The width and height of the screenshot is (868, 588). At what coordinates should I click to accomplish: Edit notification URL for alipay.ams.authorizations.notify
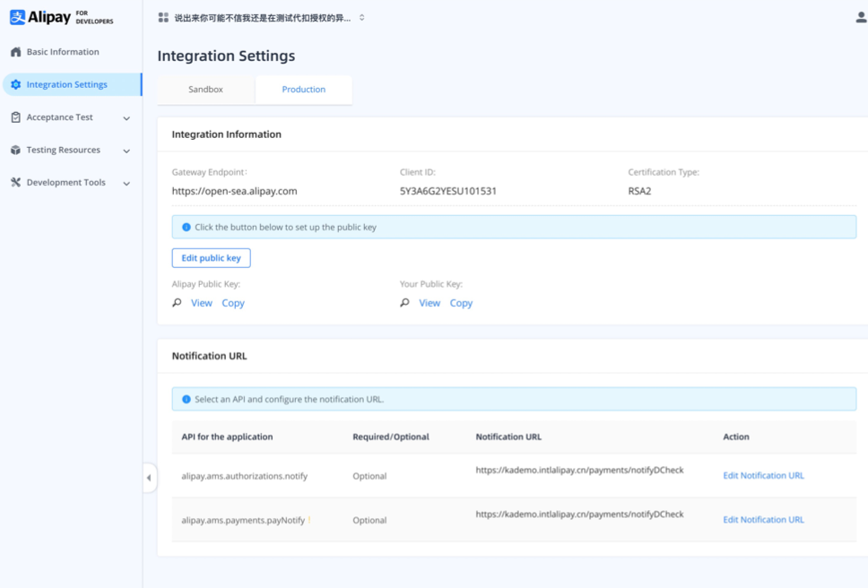763,475
